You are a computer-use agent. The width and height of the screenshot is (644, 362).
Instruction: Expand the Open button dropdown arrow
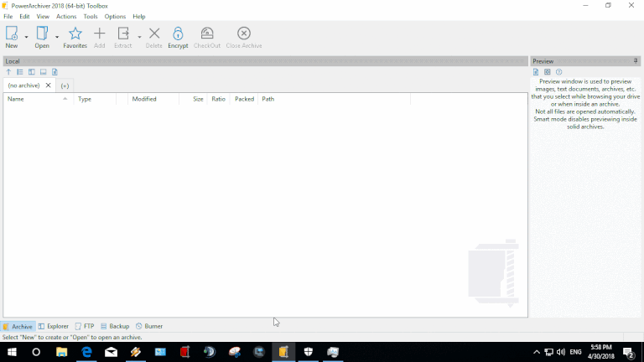pyautogui.click(x=57, y=37)
